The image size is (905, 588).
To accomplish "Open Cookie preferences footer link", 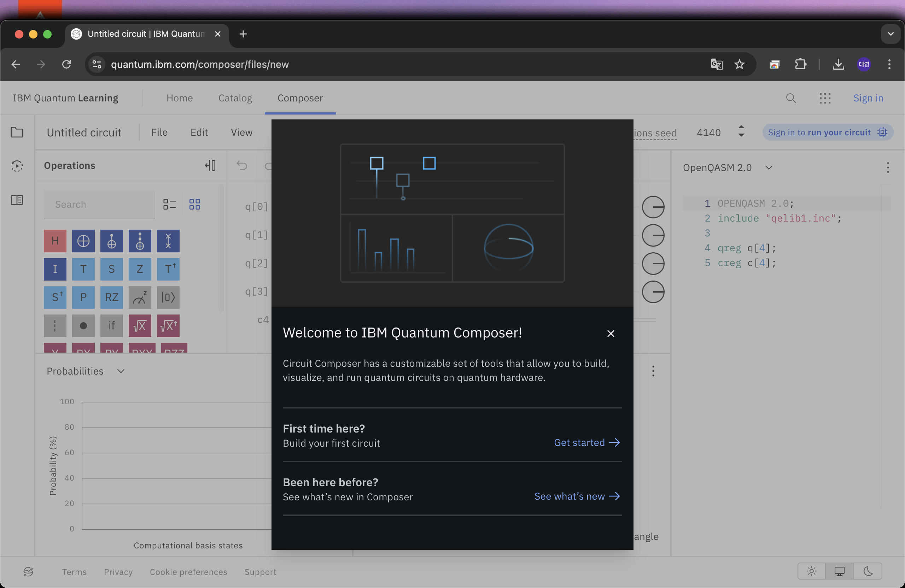I will 188,572.
